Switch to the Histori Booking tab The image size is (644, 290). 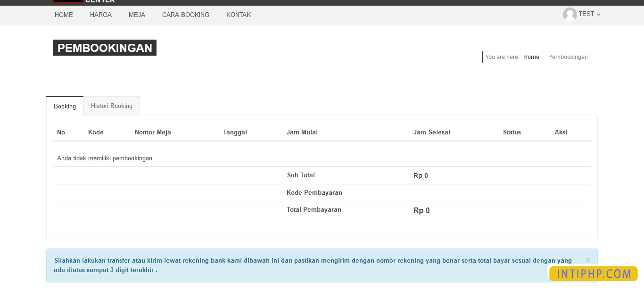(111, 106)
